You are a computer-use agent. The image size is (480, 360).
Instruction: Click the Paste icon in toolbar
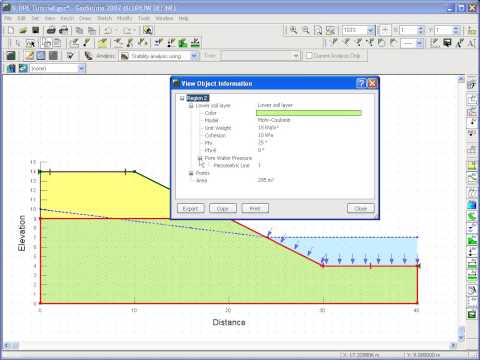(92, 31)
